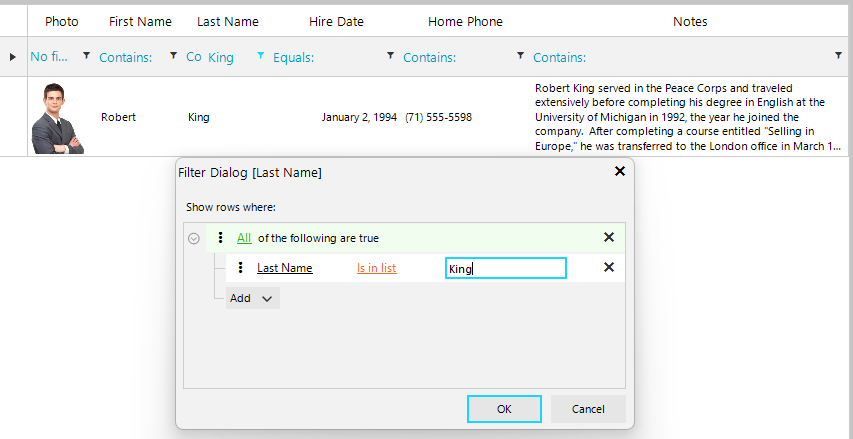Click the Last Name field link
Image resolution: width=853 pixels, height=439 pixels.
pos(284,268)
